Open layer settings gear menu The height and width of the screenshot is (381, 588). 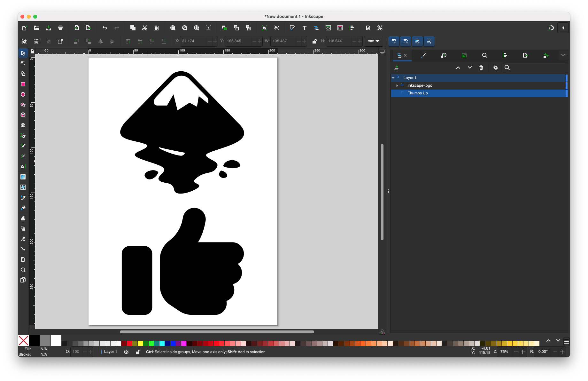click(x=496, y=67)
